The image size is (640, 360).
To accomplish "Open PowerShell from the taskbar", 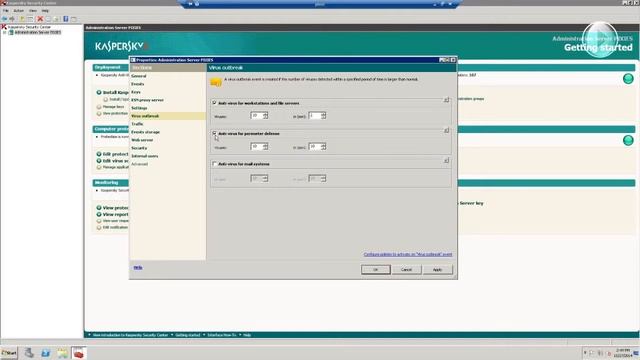I will click(45, 353).
